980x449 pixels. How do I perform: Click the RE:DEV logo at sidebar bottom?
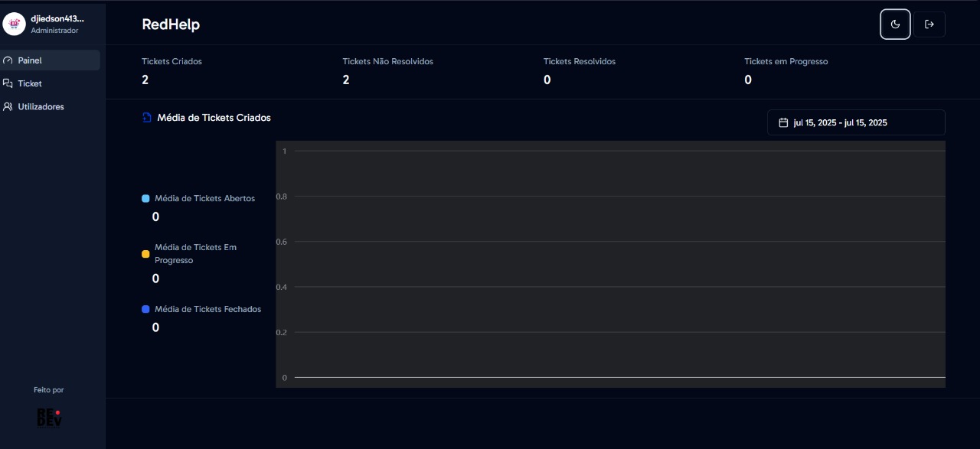(48, 416)
